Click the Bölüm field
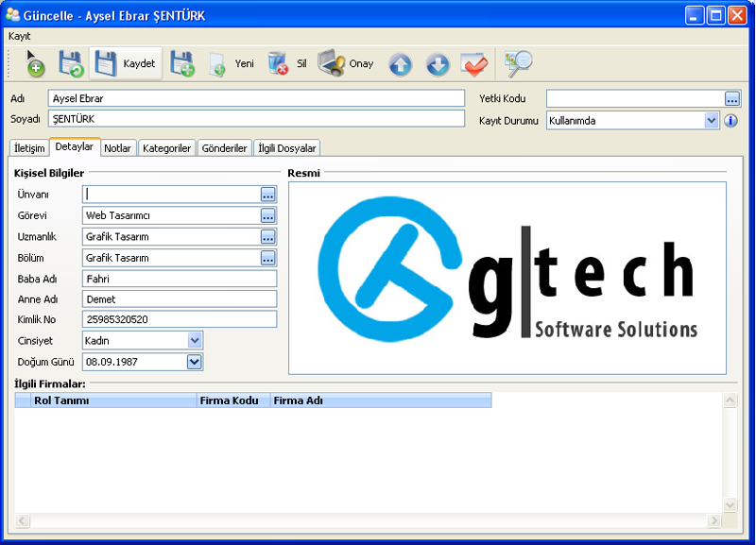756x545 pixels. (x=172, y=258)
